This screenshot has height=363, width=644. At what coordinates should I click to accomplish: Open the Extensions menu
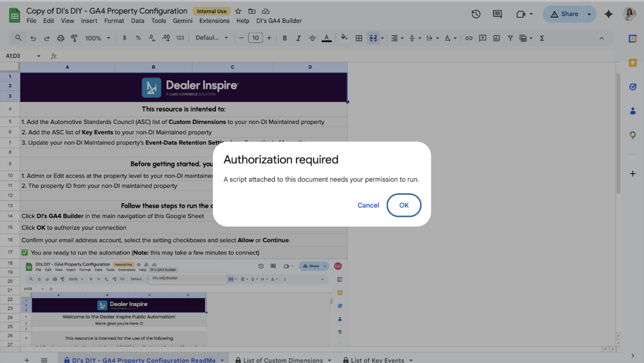[x=214, y=21]
